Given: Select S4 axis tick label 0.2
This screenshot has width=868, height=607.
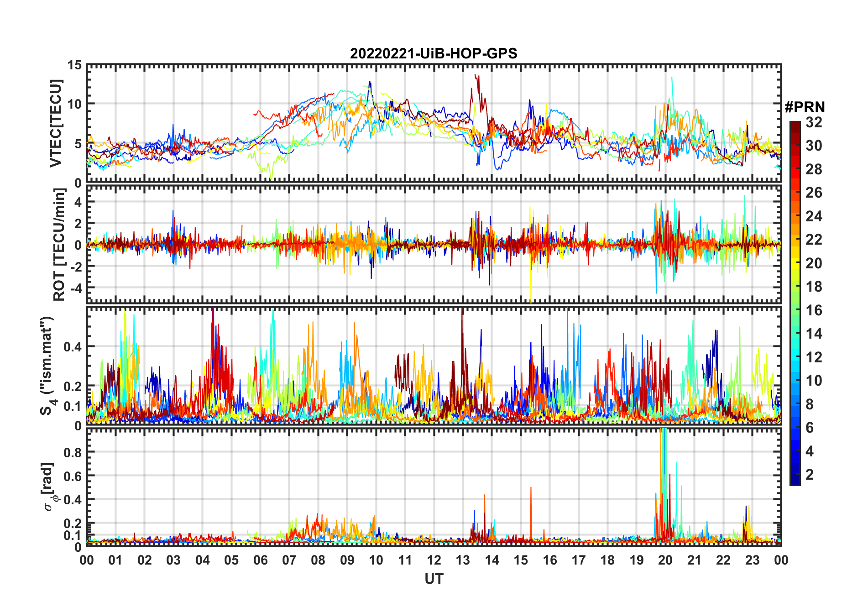Looking at the screenshot, I should point(73,387).
